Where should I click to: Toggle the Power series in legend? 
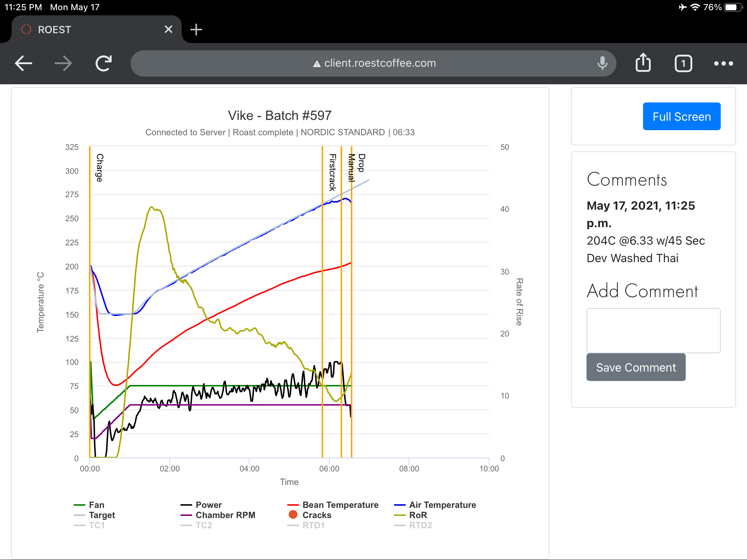pos(201,505)
